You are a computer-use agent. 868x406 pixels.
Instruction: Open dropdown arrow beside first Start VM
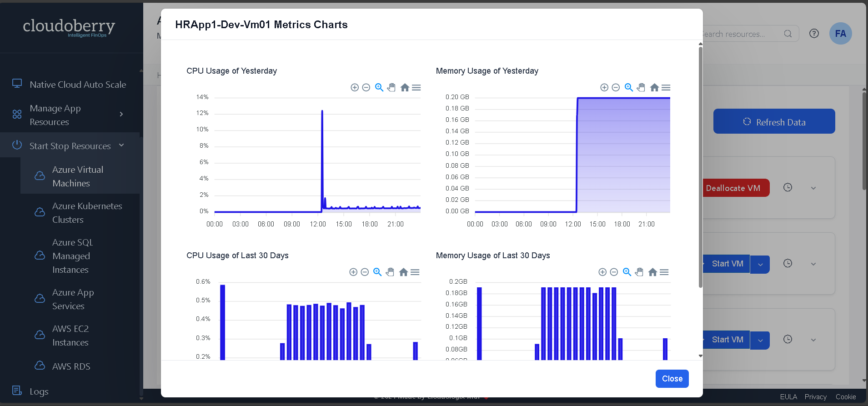click(x=760, y=265)
